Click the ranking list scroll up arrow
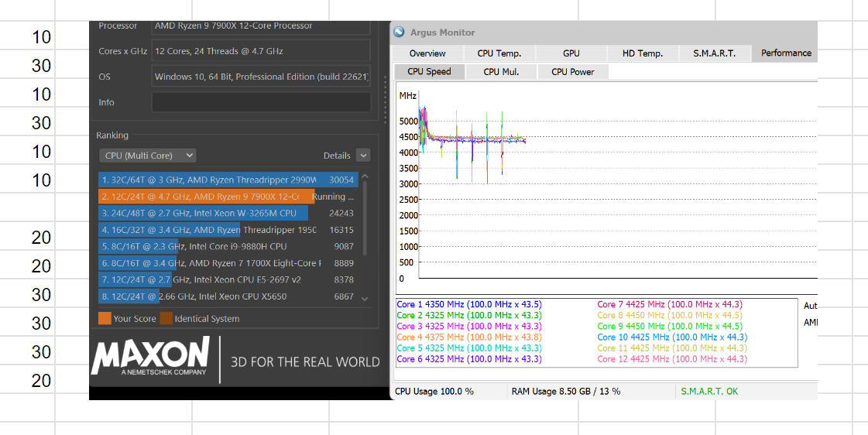The height and width of the screenshot is (435, 868). click(364, 176)
